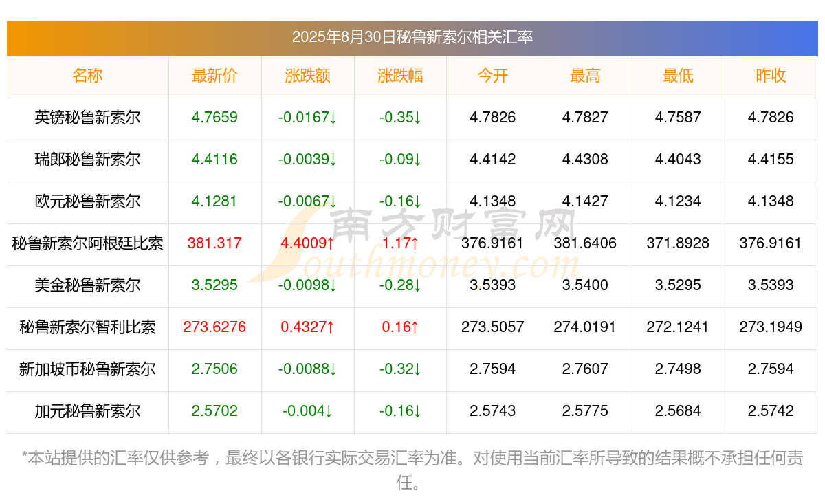Click change amount -0.0067↓

[x=308, y=201]
